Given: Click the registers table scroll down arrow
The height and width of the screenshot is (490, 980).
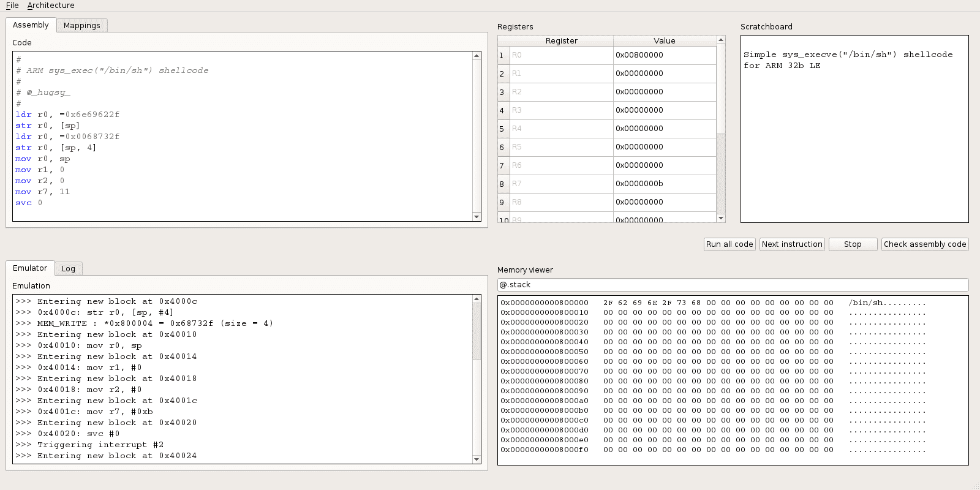Looking at the screenshot, I should tap(721, 218).
